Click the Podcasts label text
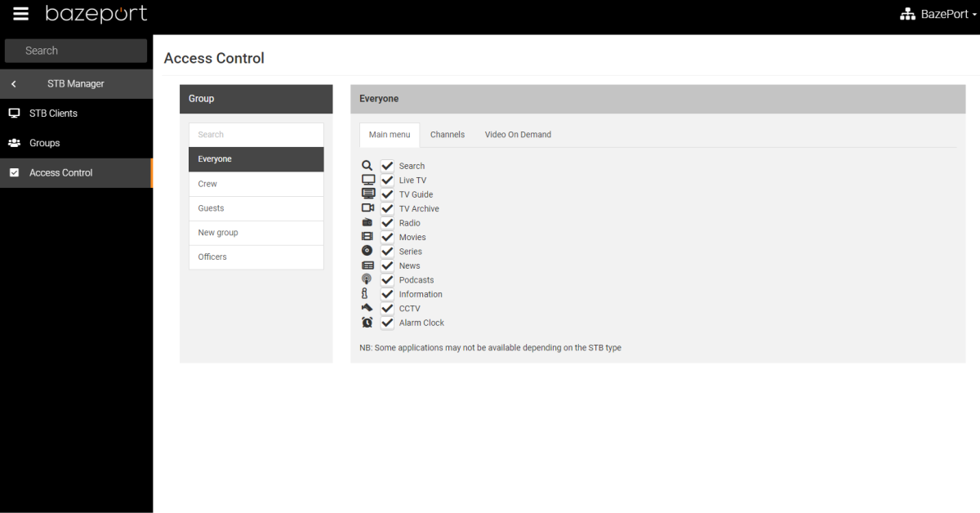This screenshot has height=513, width=980. (x=416, y=280)
